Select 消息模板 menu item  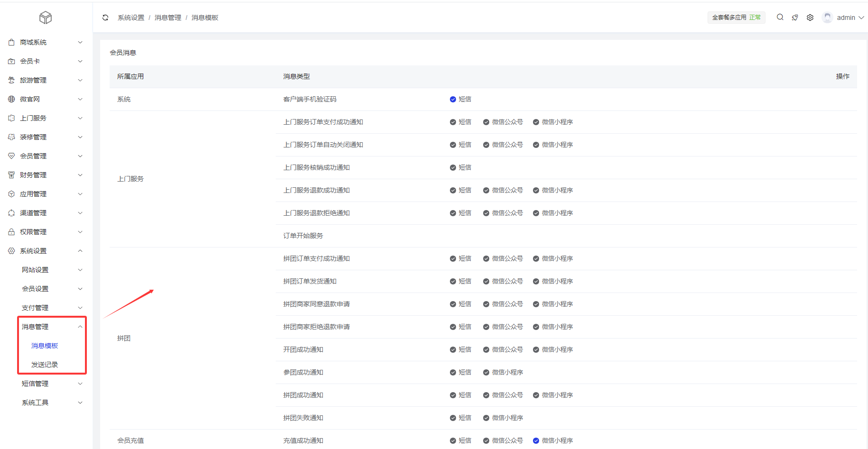(45, 346)
